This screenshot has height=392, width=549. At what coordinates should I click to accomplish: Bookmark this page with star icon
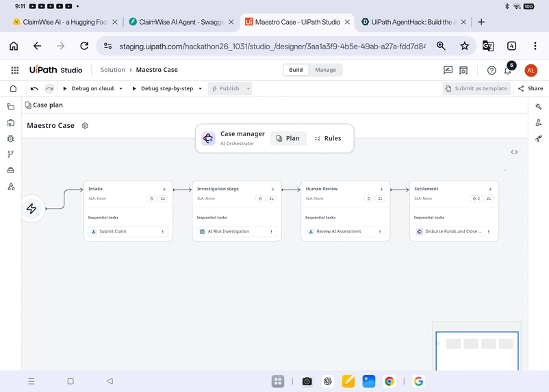[464, 46]
